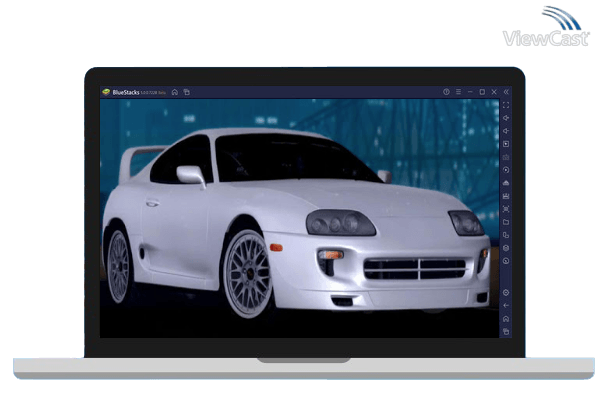The width and height of the screenshot is (602, 414).
Task: Open the keyboard game controls icon
Action: pos(506,157)
